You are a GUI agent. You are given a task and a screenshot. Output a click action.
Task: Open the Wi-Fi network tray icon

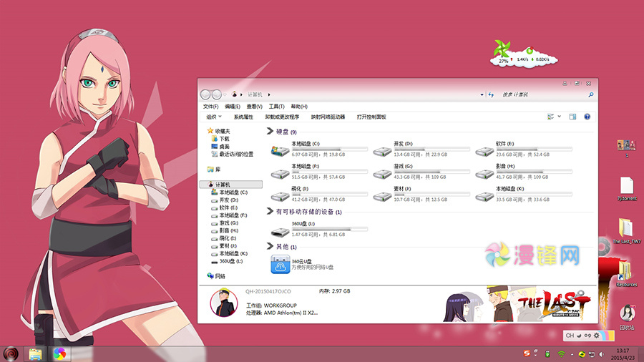[x=561, y=354]
